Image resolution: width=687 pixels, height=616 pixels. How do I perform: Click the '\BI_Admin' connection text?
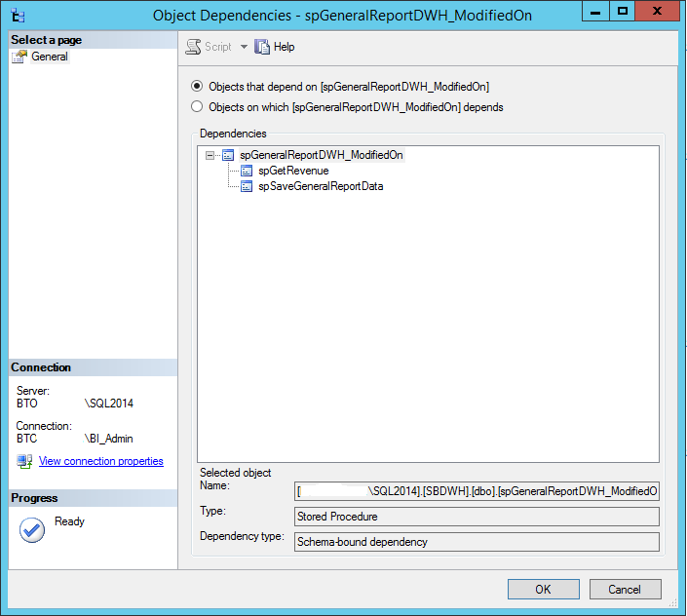click(109, 439)
